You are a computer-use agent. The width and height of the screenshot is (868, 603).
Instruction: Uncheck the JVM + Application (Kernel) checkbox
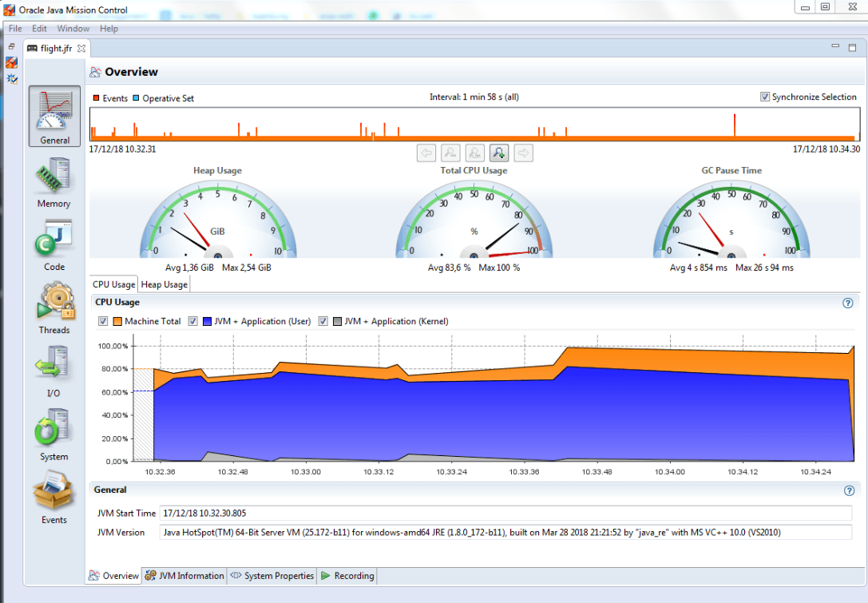point(323,321)
